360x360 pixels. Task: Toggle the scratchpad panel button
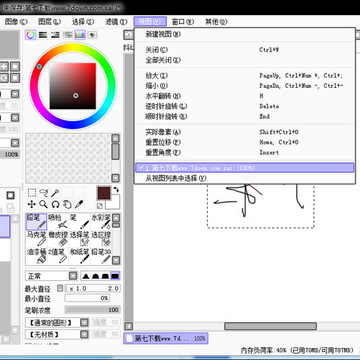[92, 34]
